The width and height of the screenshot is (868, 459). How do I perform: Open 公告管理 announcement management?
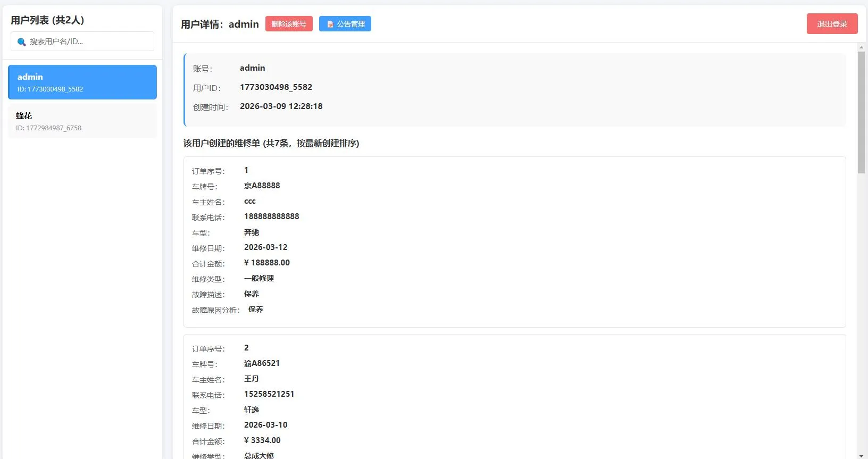[x=345, y=24]
